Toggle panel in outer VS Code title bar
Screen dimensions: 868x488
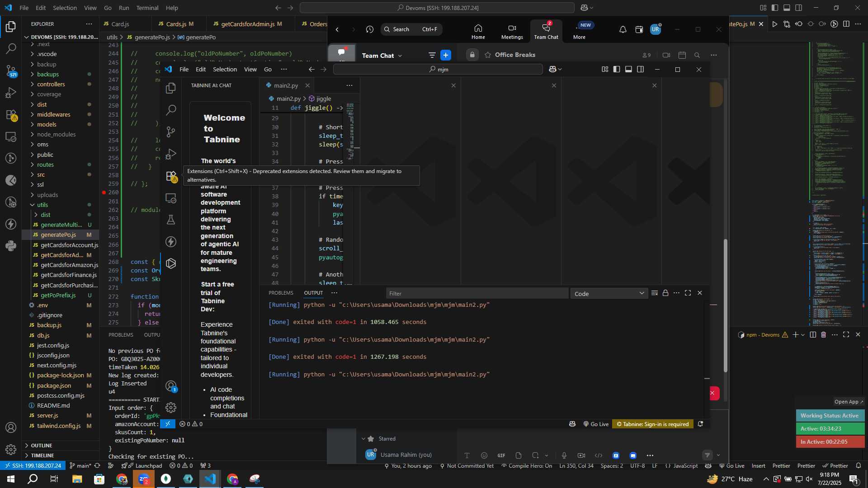tap(787, 8)
